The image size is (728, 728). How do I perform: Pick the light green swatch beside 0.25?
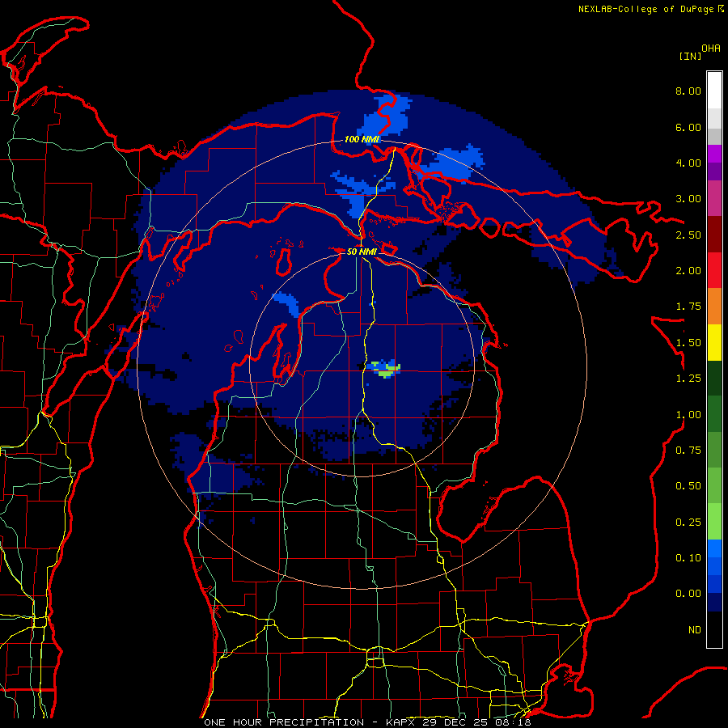coord(714,522)
